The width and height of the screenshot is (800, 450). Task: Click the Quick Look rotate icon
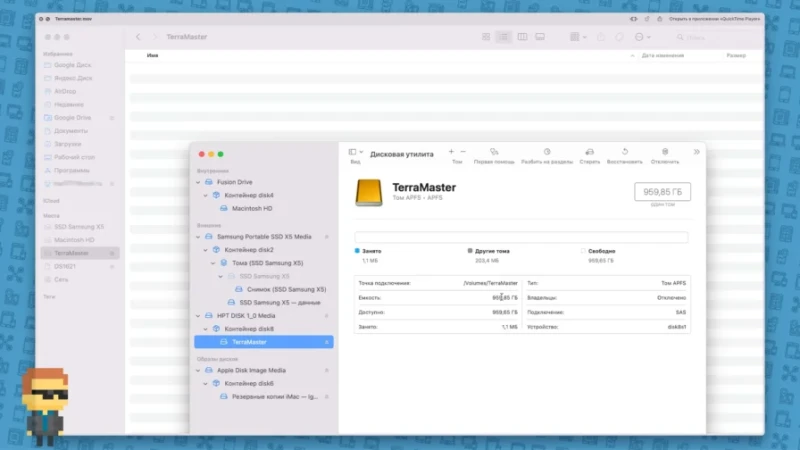[x=646, y=19]
